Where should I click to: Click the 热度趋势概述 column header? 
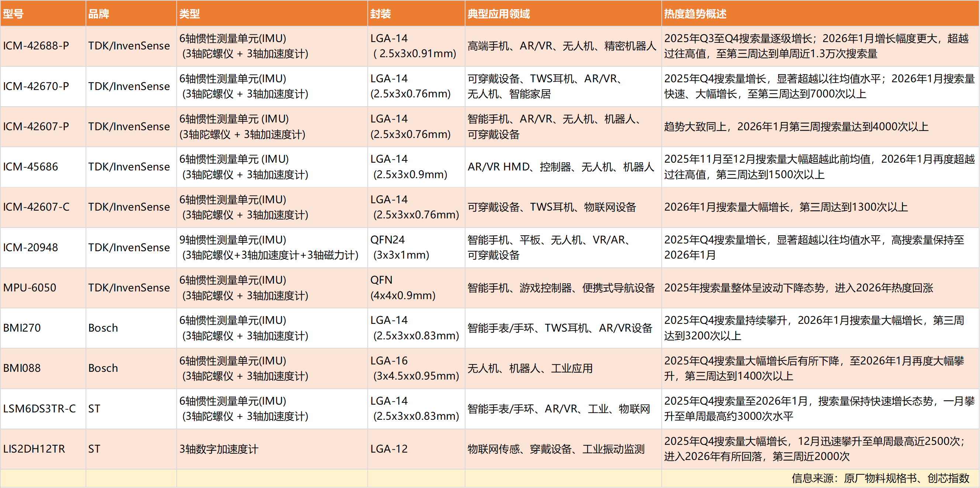(x=695, y=14)
